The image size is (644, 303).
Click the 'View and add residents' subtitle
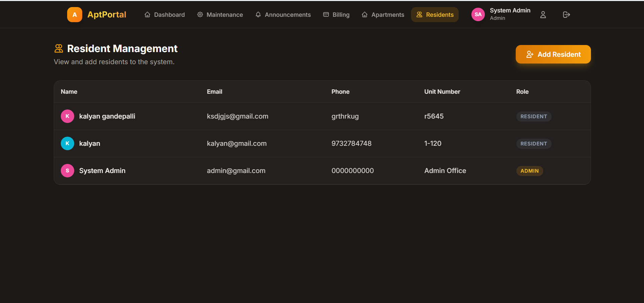(x=114, y=62)
